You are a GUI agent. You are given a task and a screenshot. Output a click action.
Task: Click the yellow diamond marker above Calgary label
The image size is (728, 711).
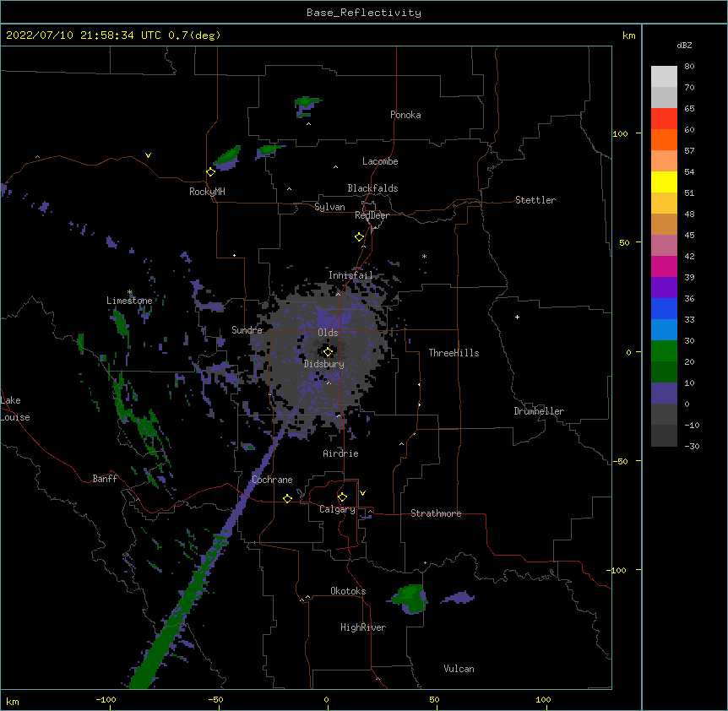tap(342, 497)
